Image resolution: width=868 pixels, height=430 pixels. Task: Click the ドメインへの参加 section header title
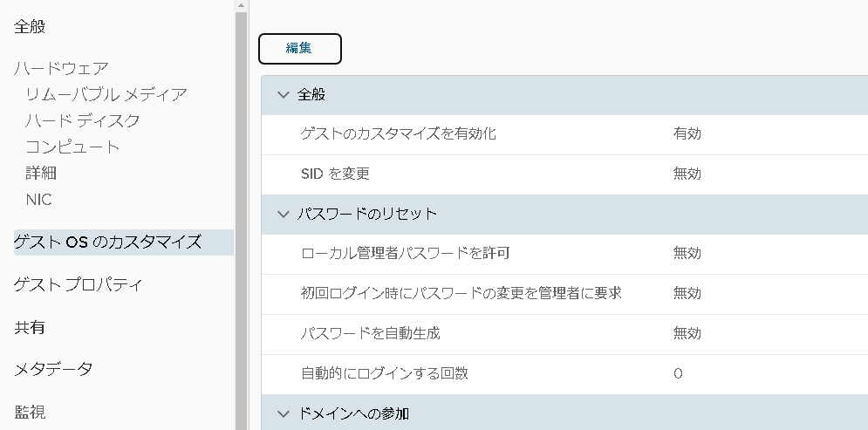(353, 413)
